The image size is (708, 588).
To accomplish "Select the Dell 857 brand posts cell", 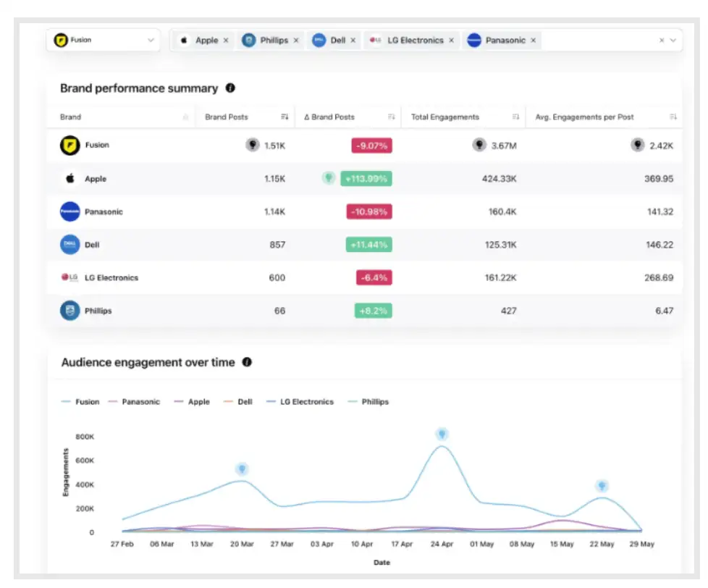I will point(277,245).
